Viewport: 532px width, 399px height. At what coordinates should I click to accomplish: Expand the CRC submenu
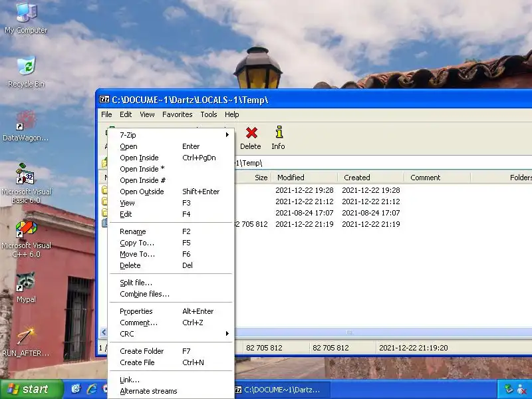coord(171,334)
